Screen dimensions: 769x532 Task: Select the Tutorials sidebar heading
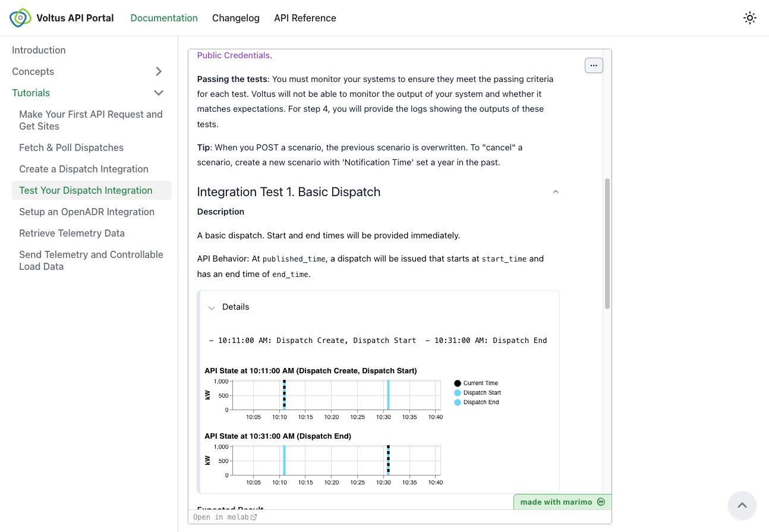31,93
